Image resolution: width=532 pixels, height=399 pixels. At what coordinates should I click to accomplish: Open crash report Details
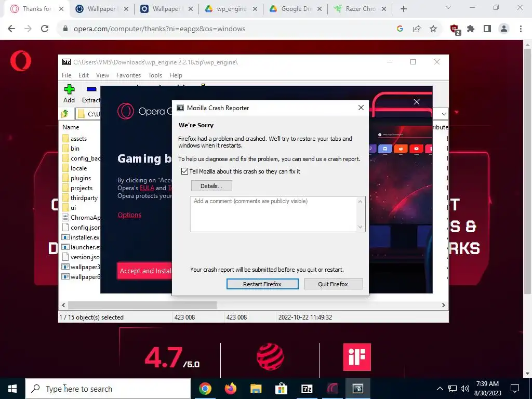tap(211, 186)
